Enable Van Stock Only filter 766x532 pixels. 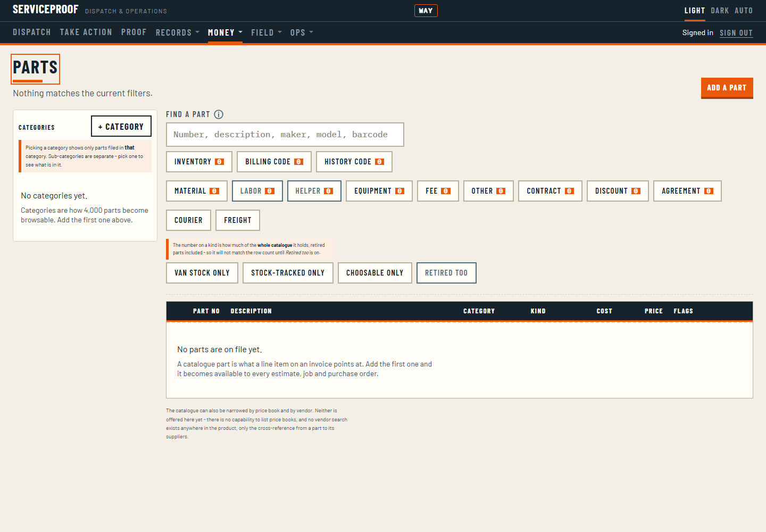tap(202, 273)
